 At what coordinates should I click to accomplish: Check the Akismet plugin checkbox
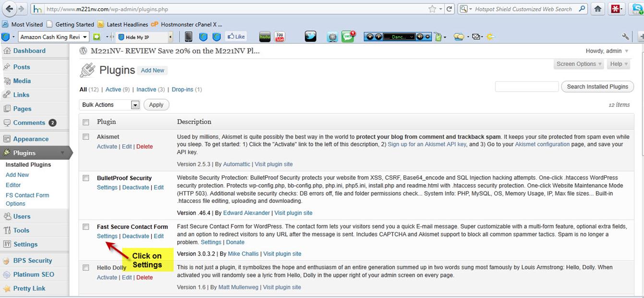point(86,137)
